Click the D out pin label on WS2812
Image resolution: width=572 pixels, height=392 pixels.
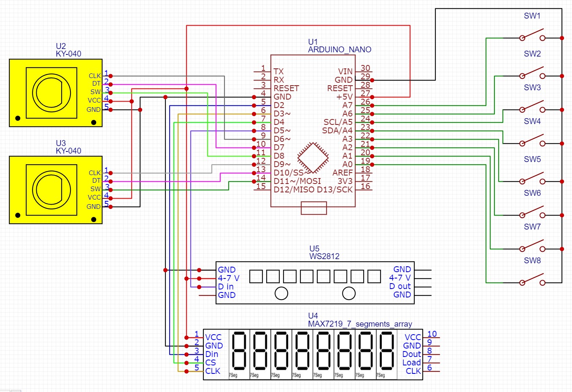400,287
